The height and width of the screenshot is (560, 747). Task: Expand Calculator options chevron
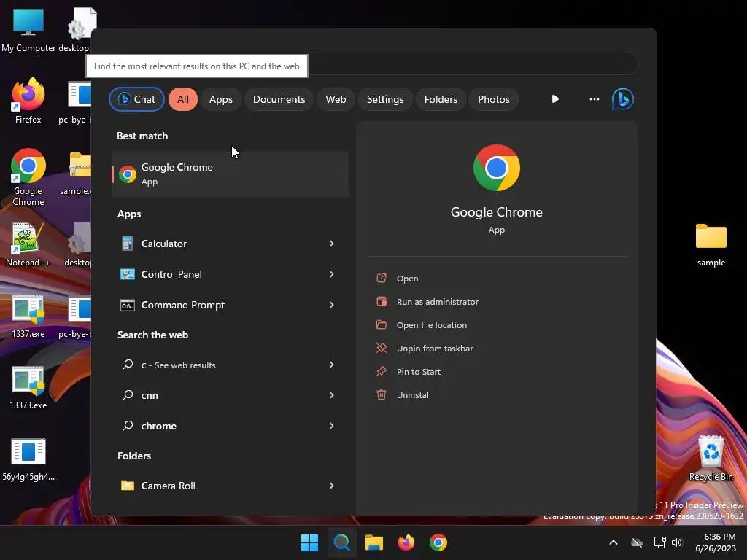click(x=332, y=244)
